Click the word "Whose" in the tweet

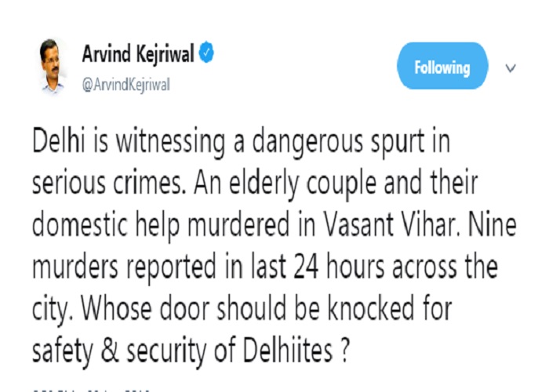(117, 309)
